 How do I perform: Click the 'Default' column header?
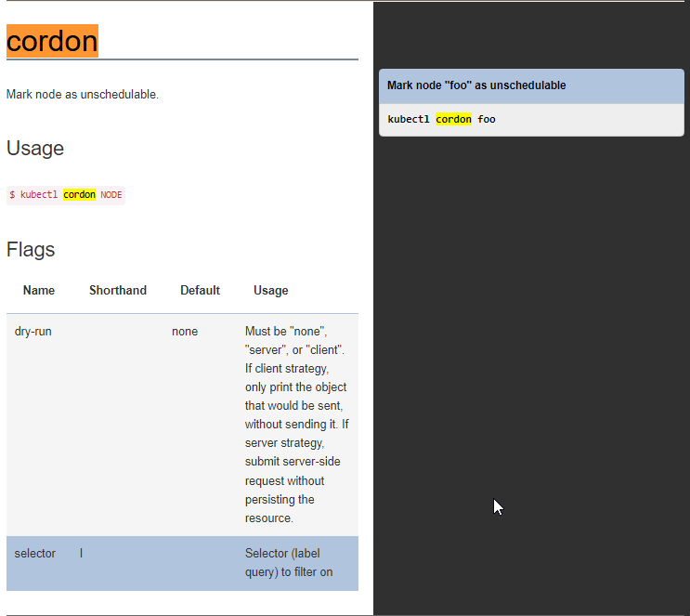pyautogui.click(x=201, y=291)
